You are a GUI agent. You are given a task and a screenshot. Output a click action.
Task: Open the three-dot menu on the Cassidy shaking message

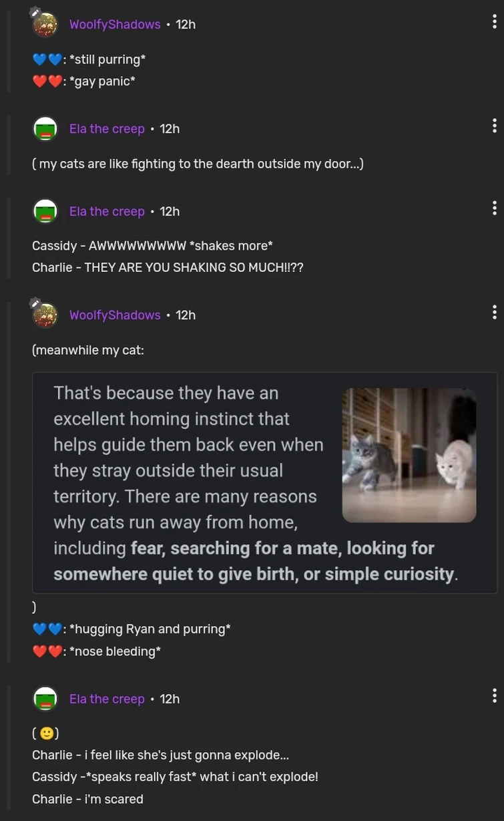[494, 206]
